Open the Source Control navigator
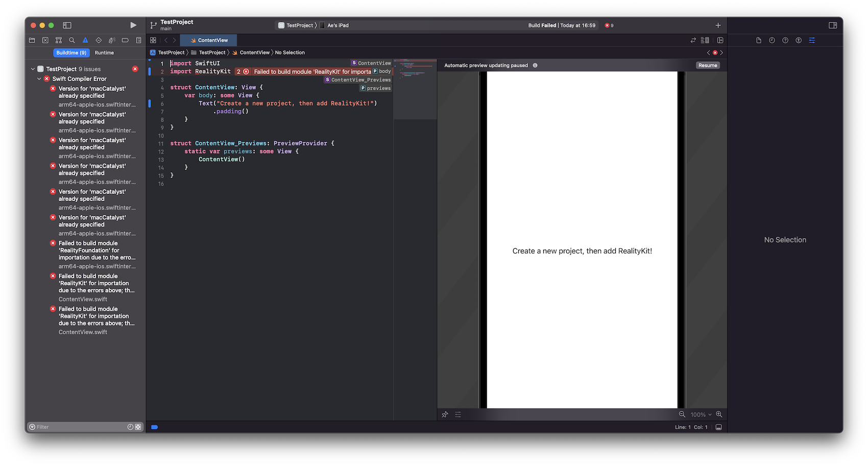This screenshot has height=466, width=868. (x=45, y=40)
